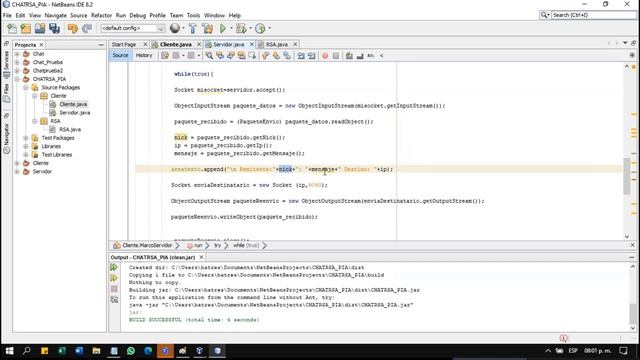Click the Open Project toolbar icon
Image resolution: width=640 pixels, height=360 pixels.
click(40, 28)
